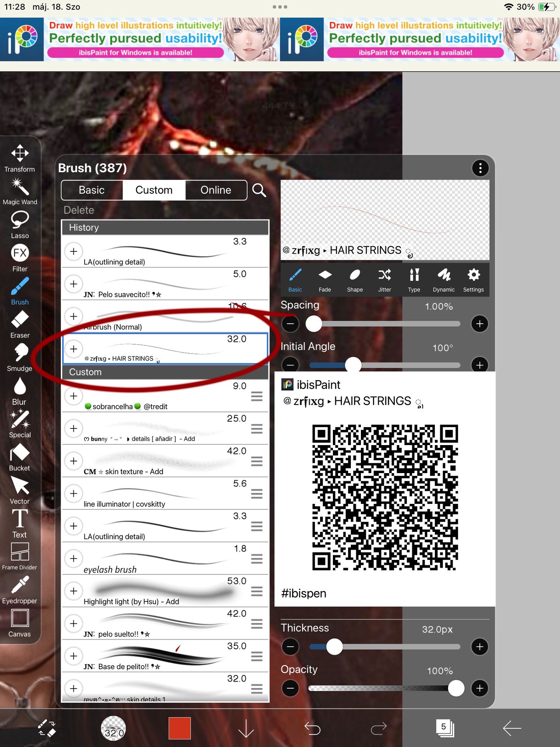Select the Brush tool in the sidebar
560x747 pixels.
(20, 291)
